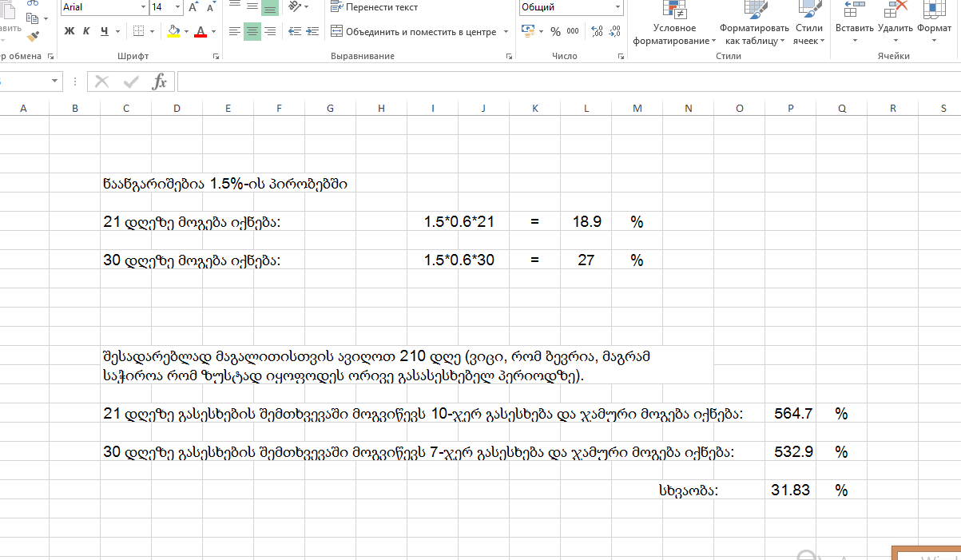
Task: Open the fill color dropdown arrow
Action: (185, 30)
